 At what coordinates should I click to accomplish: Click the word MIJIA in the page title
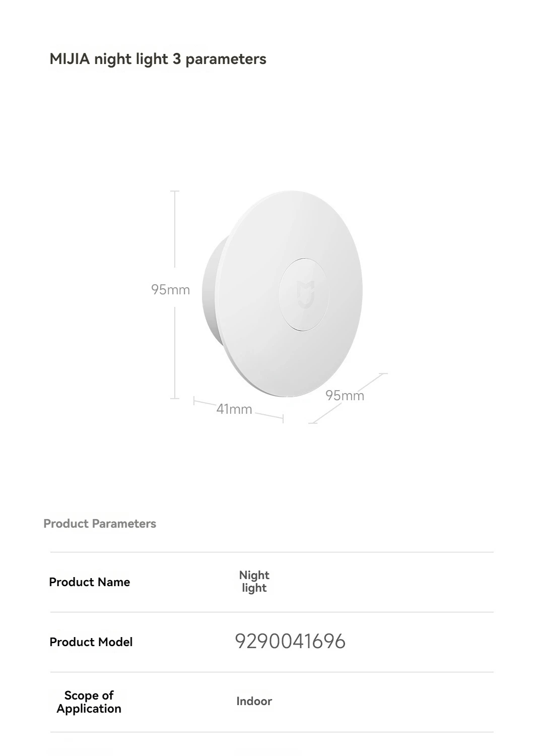[x=70, y=59]
